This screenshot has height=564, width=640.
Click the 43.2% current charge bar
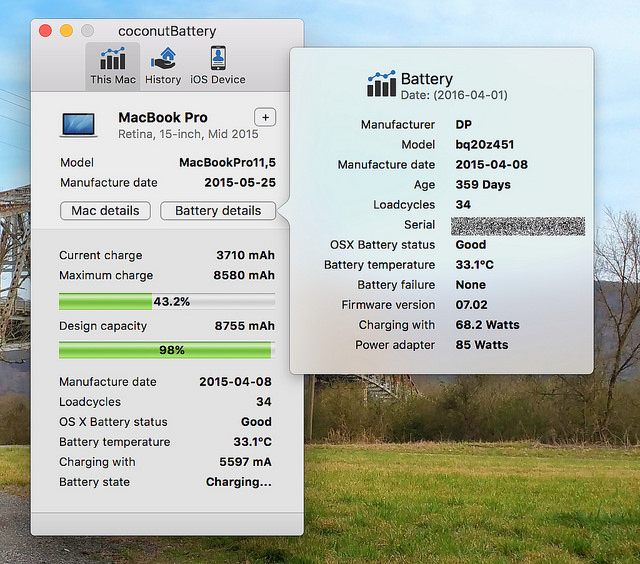coord(167,302)
